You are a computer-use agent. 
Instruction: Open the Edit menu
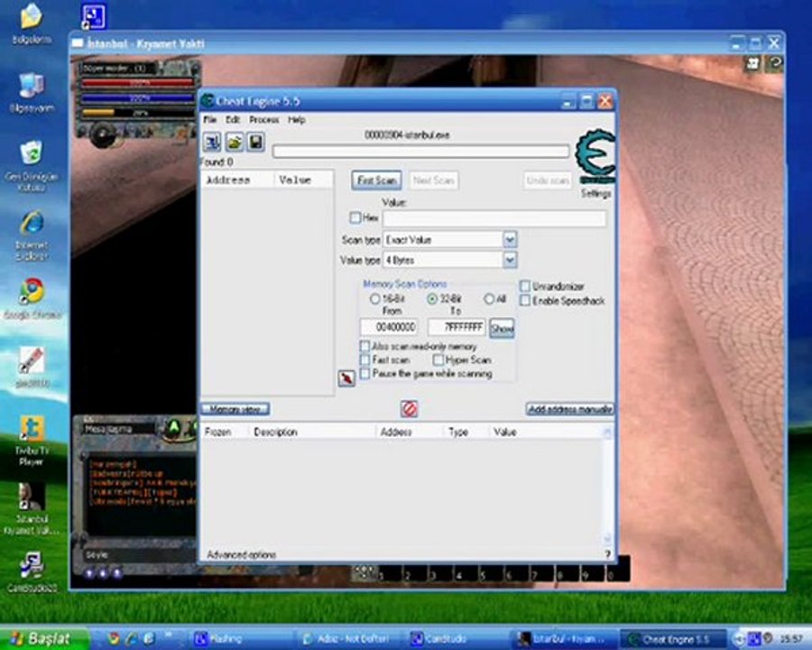pos(233,120)
